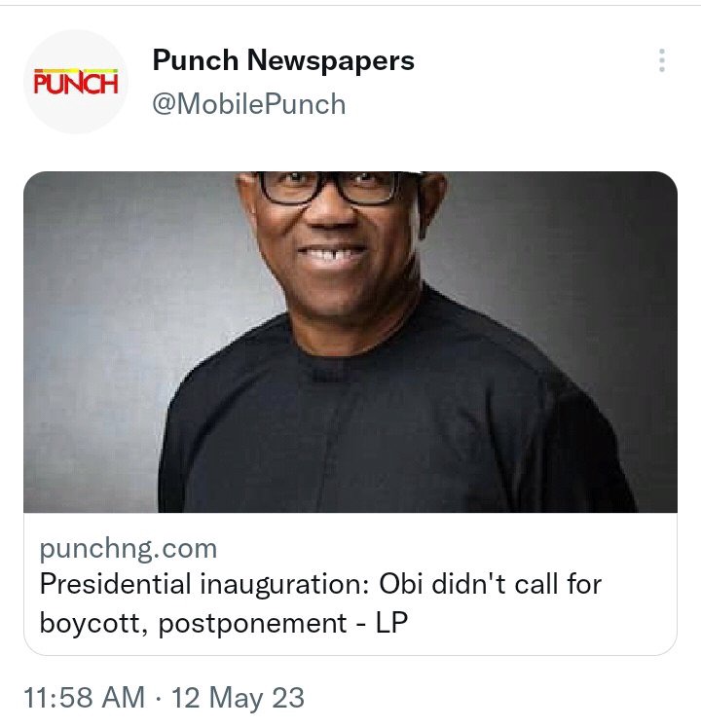Viewport: 701px width, 728px height.
Task: Open the Punch Newspapers profile name
Action: [283, 60]
